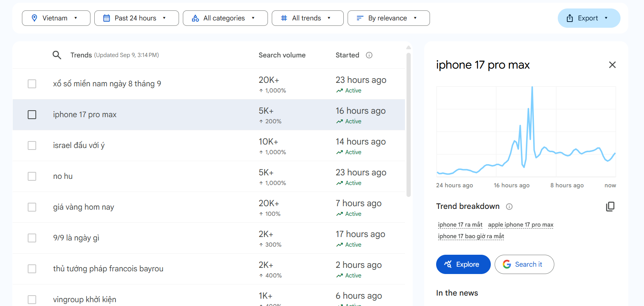Screen dimensions: 644x306
Task: Select checkbox for xổ số miền nam ngày 8 tháng 9
Action: pyautogui.click(x=32, y=84)
